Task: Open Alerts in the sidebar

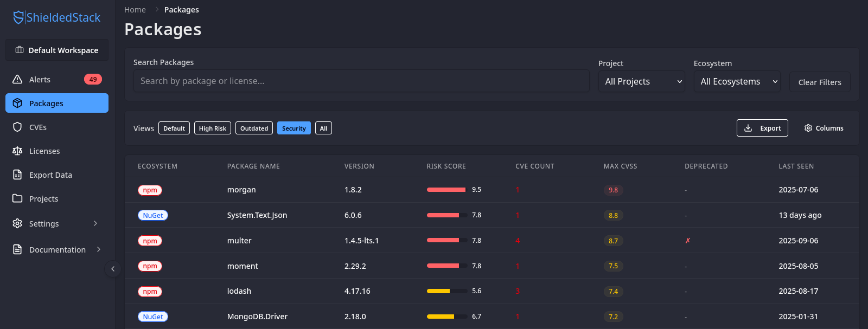Action: pyautogui.click(x=57, y=79)
